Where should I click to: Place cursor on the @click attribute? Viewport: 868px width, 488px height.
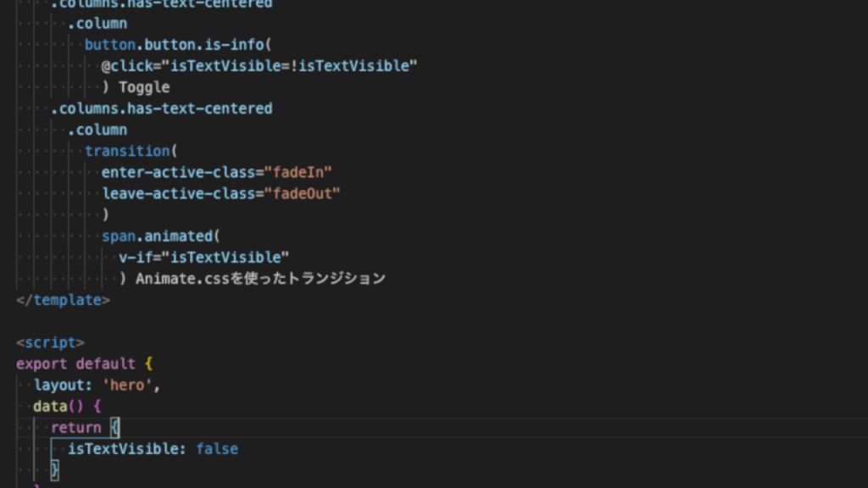(125, 65)
